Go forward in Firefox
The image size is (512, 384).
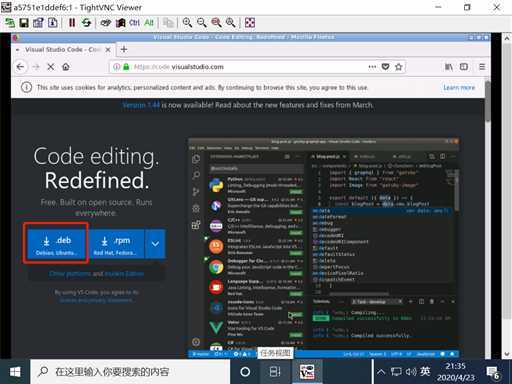(x=36, y=67)
